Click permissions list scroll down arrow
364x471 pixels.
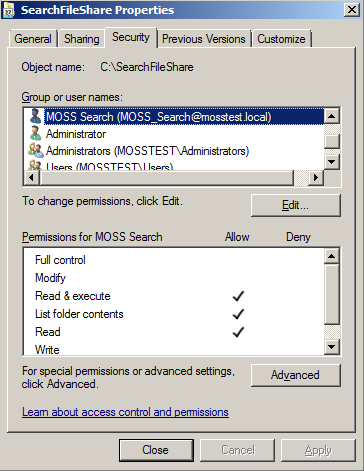[x=332, y=347]
